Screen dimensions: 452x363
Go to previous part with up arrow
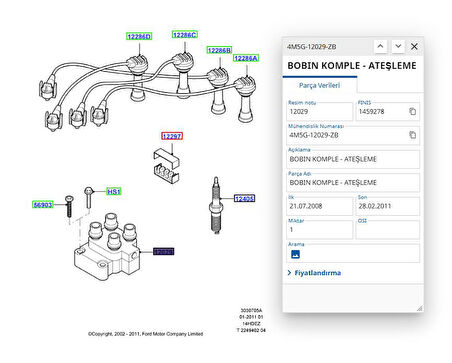380,46
